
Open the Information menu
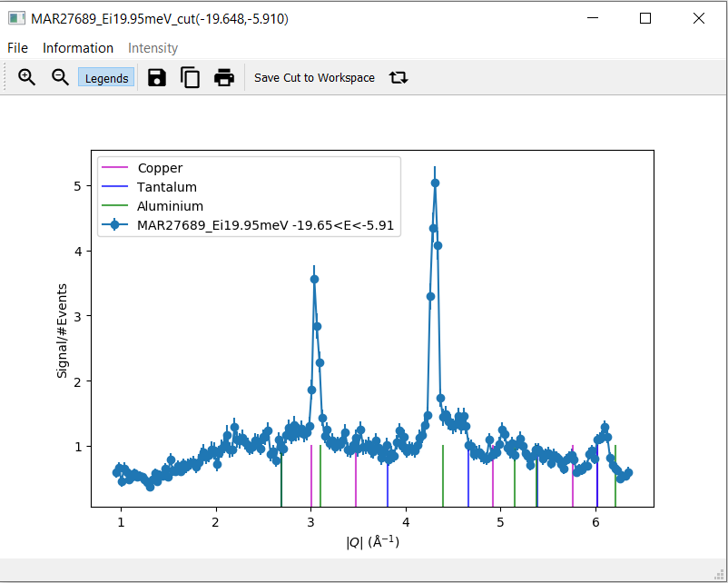pyautogui.click(x=78, y=48)
